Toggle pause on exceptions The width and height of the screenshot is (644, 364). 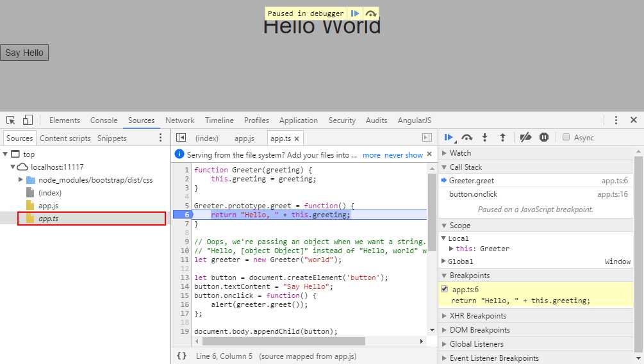[544, 138]
